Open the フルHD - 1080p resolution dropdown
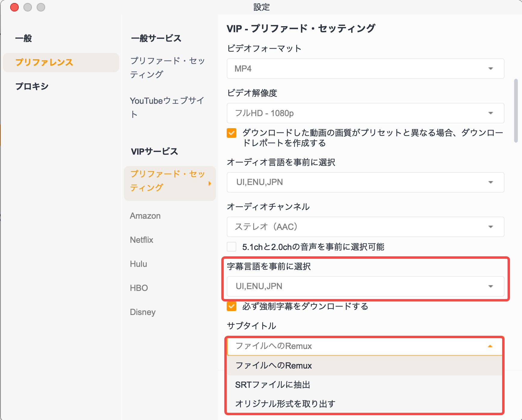522x420 pixels. [365, 113]
